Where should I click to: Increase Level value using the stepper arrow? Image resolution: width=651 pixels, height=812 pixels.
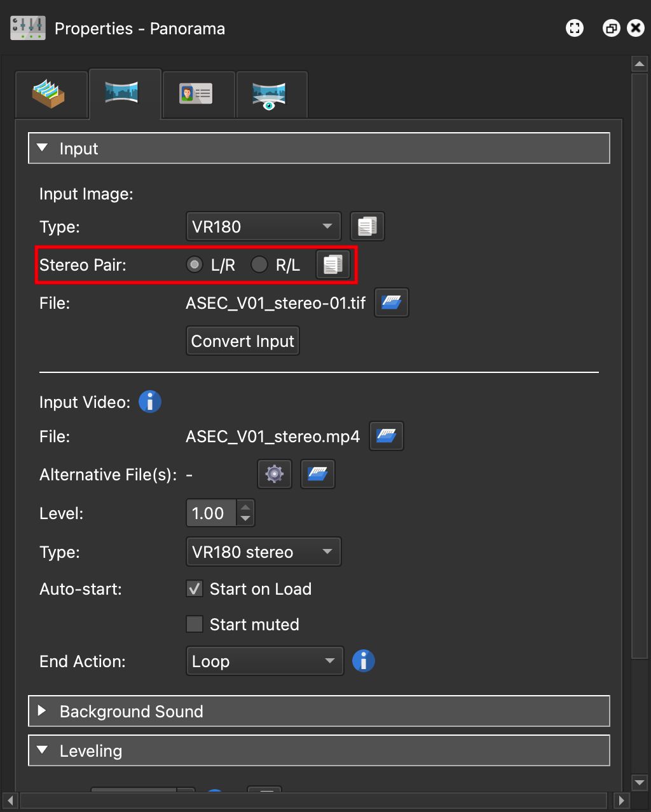[246, 508]
